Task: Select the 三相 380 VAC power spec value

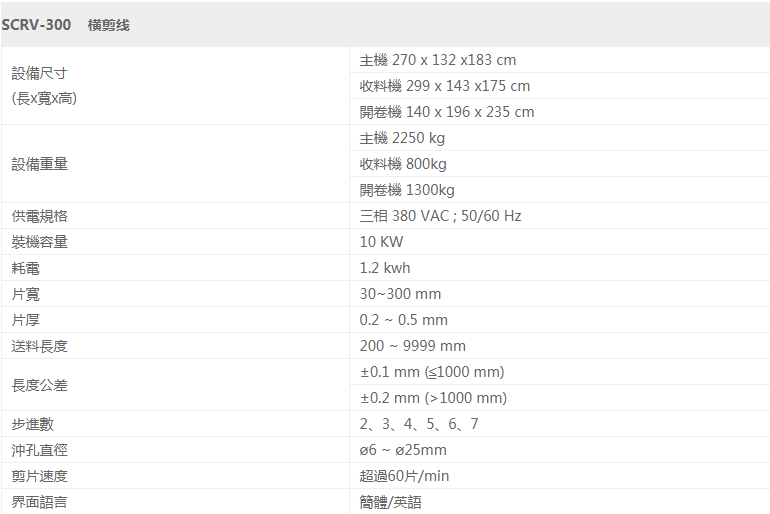Action: 440,216
